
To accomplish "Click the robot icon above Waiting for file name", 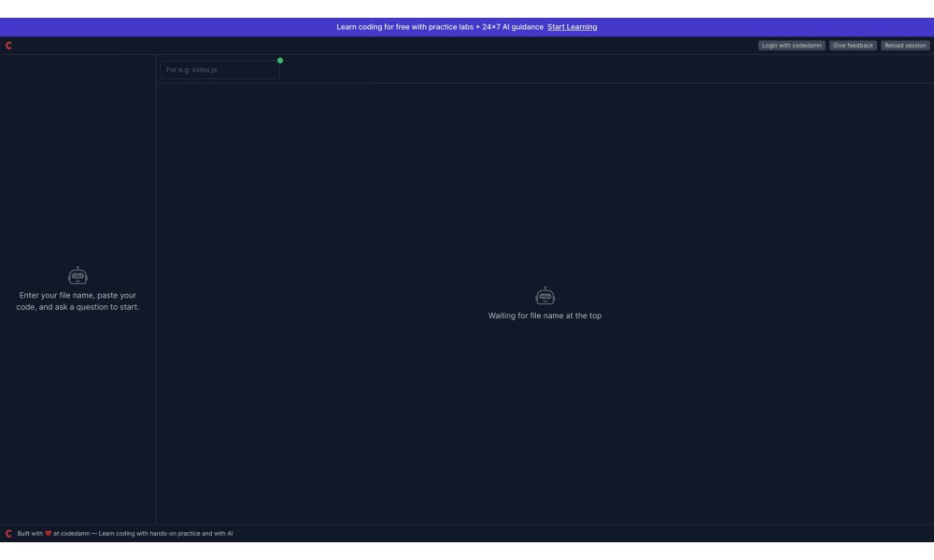I will (545, 296).
